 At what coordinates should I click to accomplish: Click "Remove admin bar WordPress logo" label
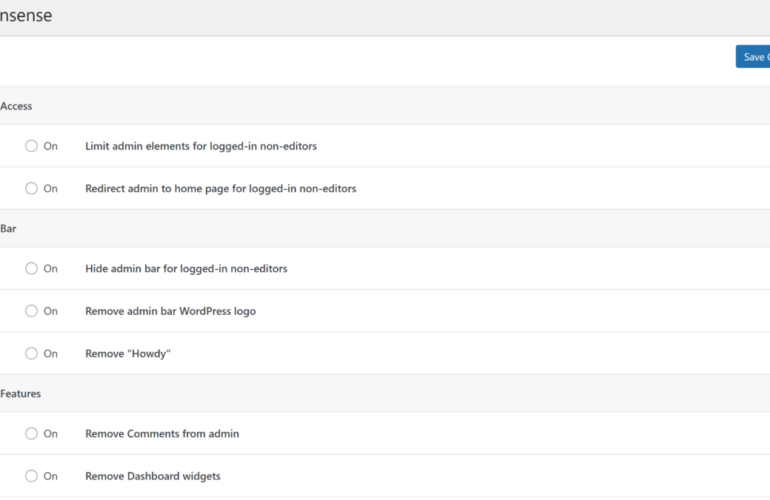tap(170, 311)
